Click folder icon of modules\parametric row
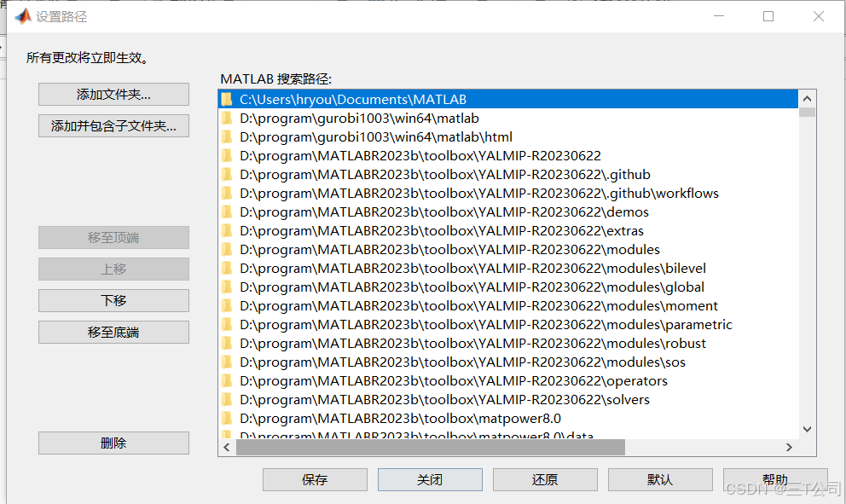This screenshot has width=846, height=504. click(x=227, y=324)
